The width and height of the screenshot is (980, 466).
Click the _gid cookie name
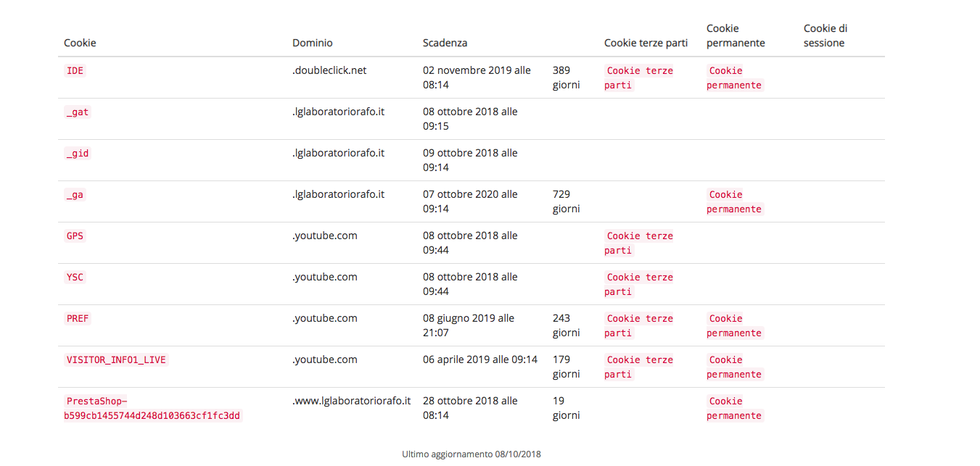coord(78,154)
